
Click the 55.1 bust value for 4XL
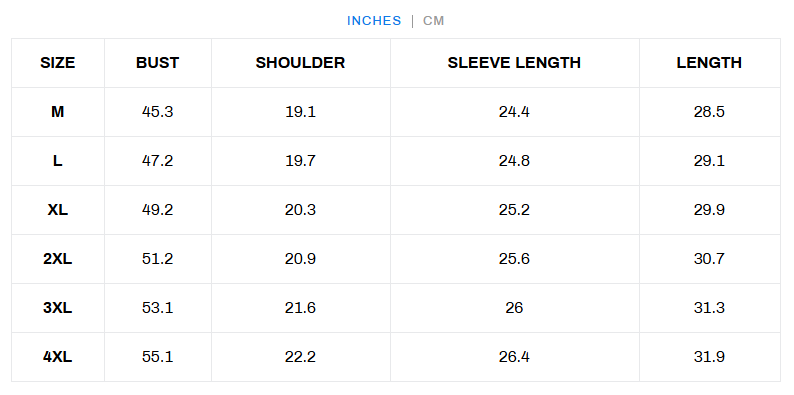[157, 357]
